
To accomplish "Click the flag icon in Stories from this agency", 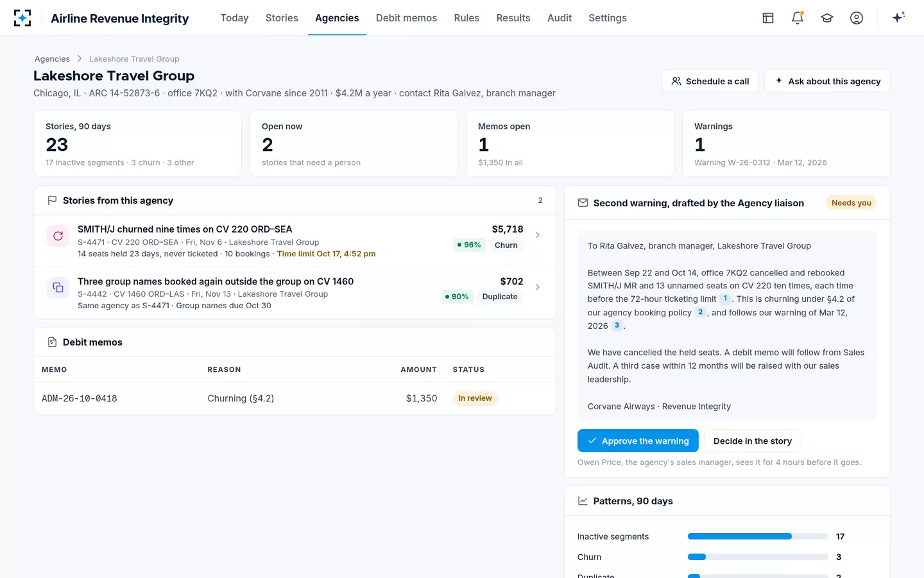I will pos(52,200).
